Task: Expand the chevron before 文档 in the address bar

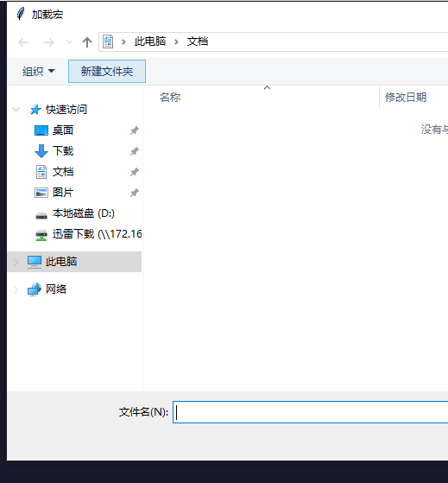Action: 176,41
